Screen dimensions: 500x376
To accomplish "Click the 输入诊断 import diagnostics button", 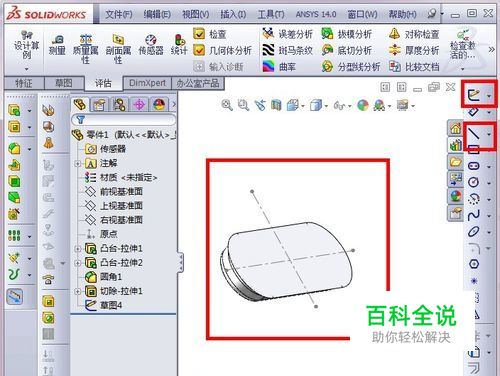I will pyautogui.click(x=219, y=66).
